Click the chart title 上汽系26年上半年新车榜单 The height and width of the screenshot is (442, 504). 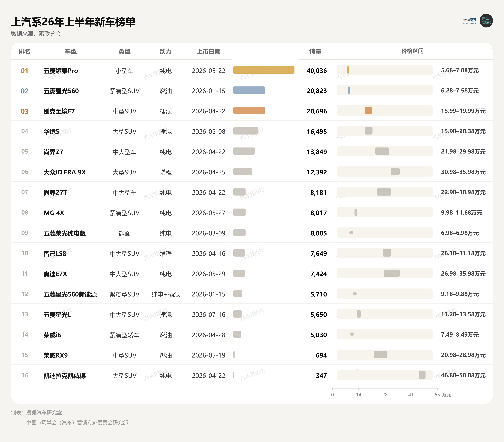tap(73, 22)
